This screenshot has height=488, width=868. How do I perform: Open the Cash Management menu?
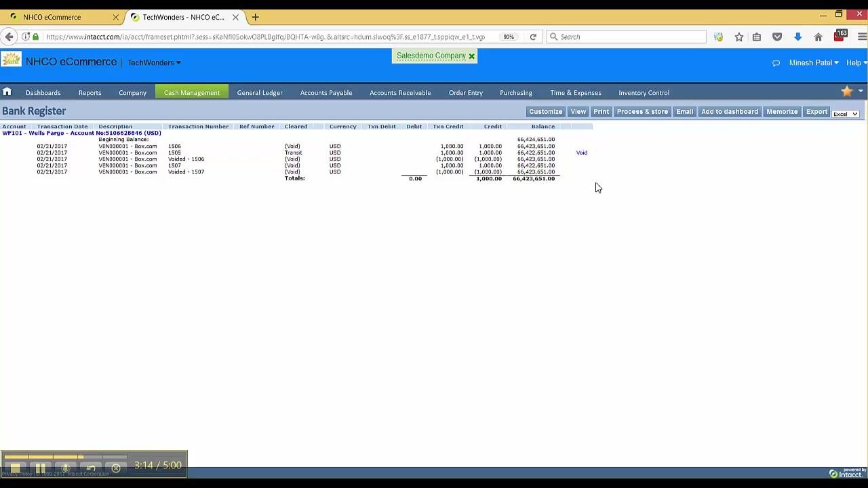point(192,92)
